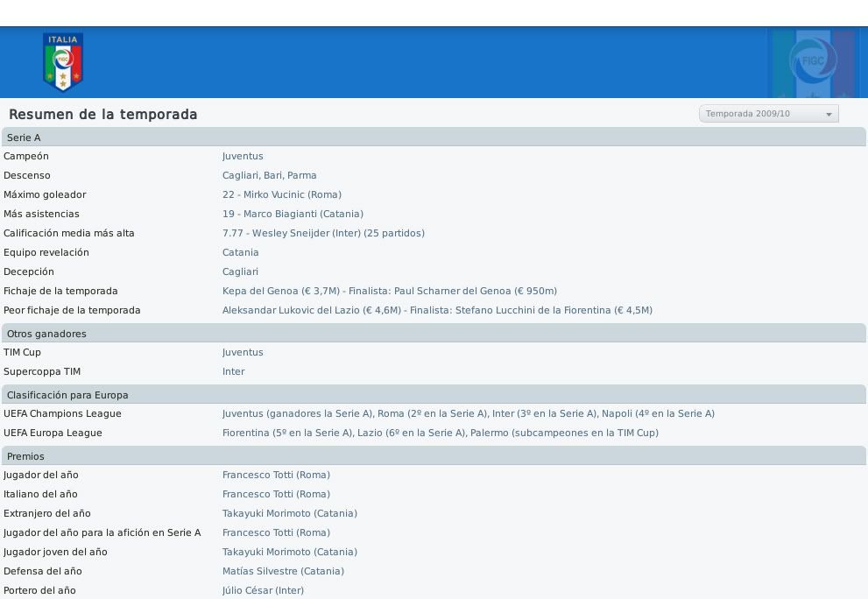Viewport: 868px width, 599px height.
Task: Click the Otros ganadores section header
Action: 434,334
